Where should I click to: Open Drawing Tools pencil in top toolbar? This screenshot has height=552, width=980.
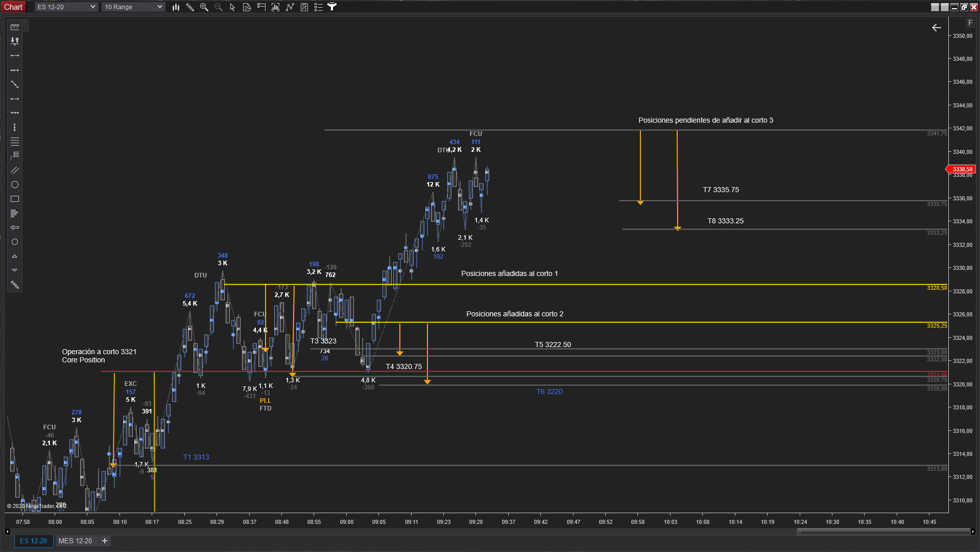coord(190,7)
